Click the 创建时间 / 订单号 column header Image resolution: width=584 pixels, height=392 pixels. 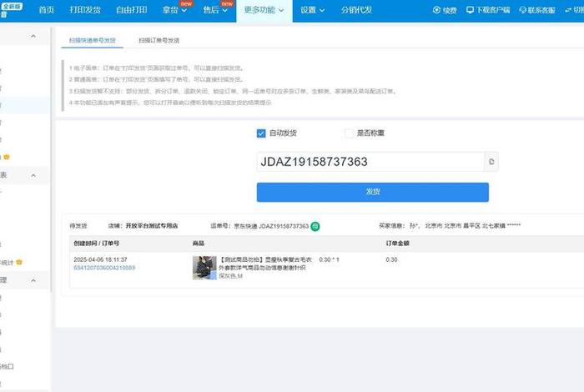(97, 243)
